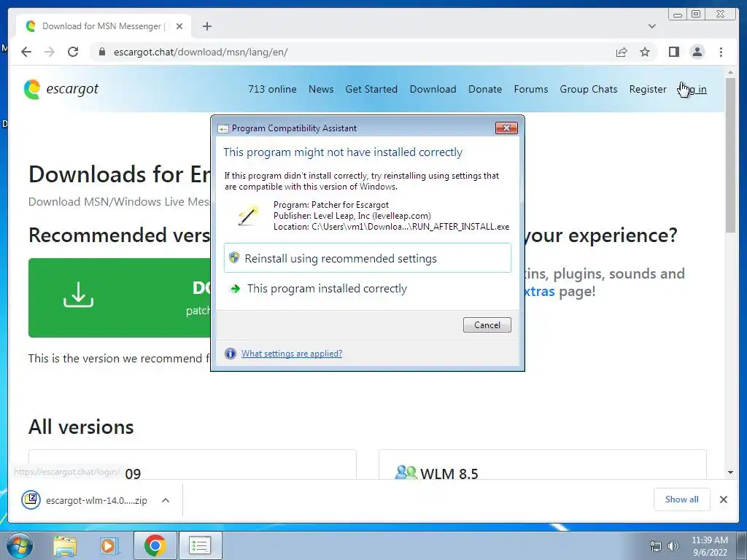Image resolution: width=747 pixels, height=560 pixels.
Task: Go back with the browser back arrow
Action: point(26,52)
